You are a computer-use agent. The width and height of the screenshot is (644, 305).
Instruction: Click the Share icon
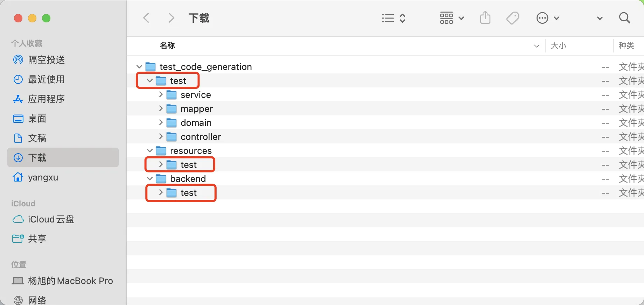485,17
